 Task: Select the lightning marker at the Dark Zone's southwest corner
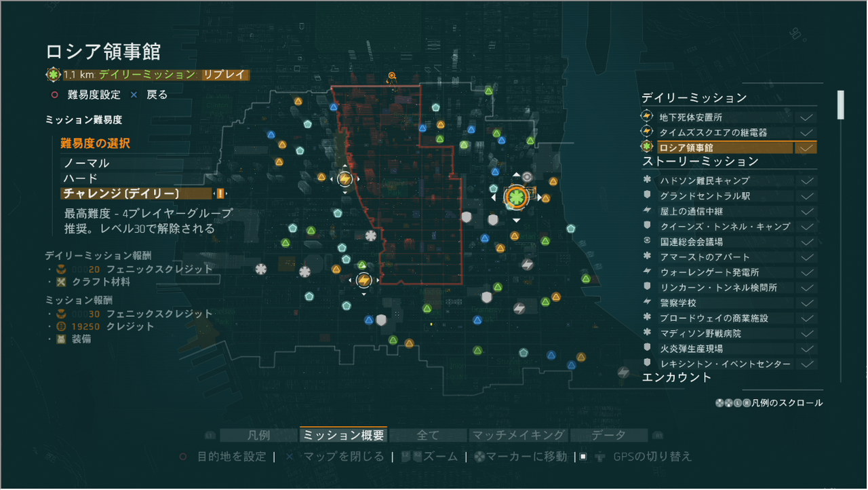(x=364, y=280)
